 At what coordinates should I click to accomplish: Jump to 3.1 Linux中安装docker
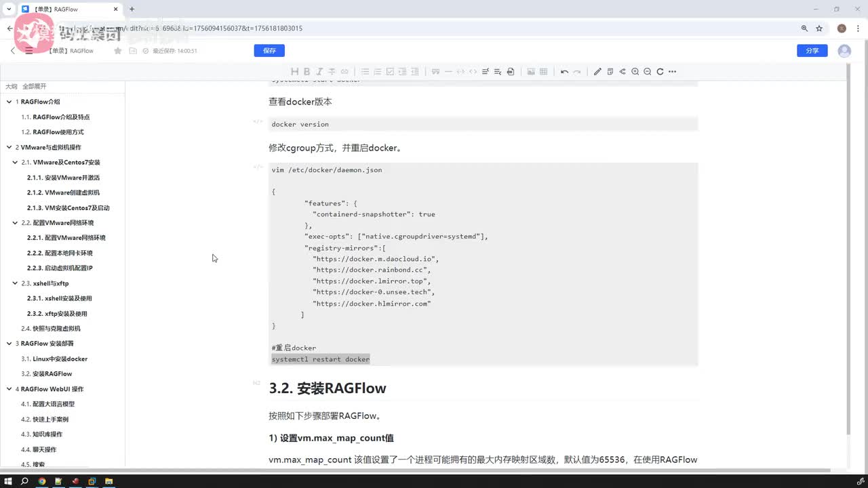click(x=54, y=359)
